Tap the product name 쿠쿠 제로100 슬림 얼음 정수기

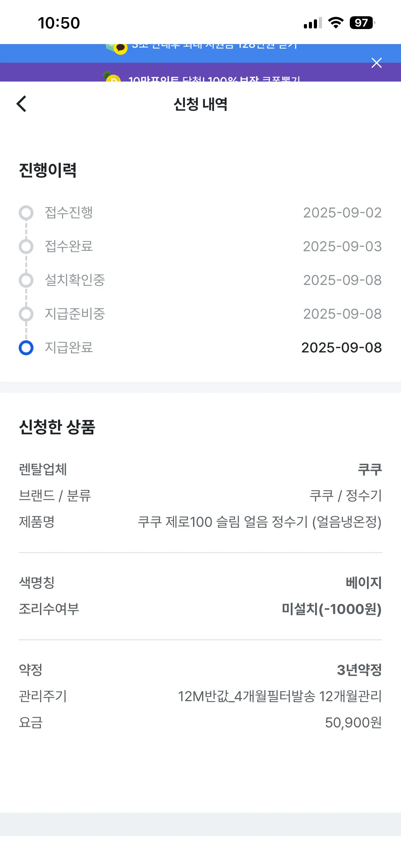[x=259, y=522]
